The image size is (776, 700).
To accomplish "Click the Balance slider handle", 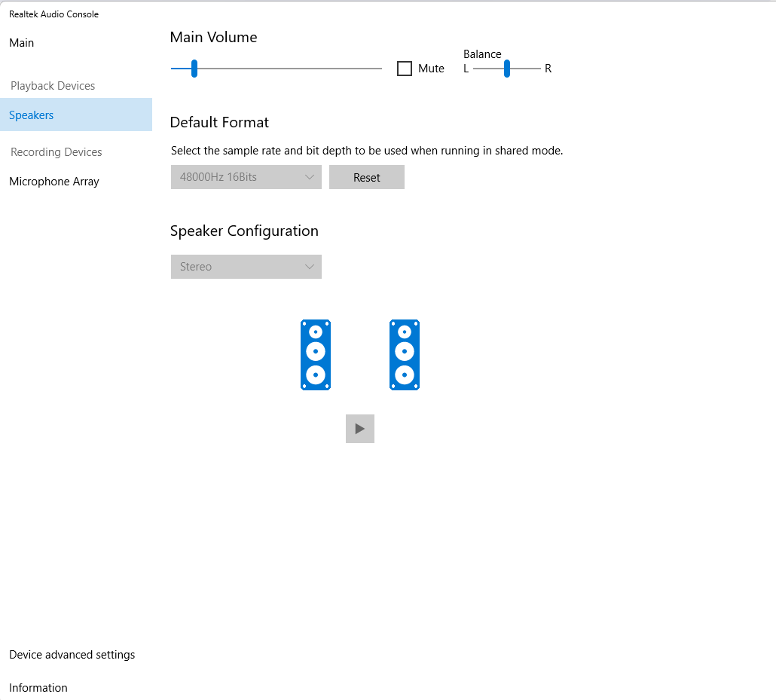I will 507,69.
